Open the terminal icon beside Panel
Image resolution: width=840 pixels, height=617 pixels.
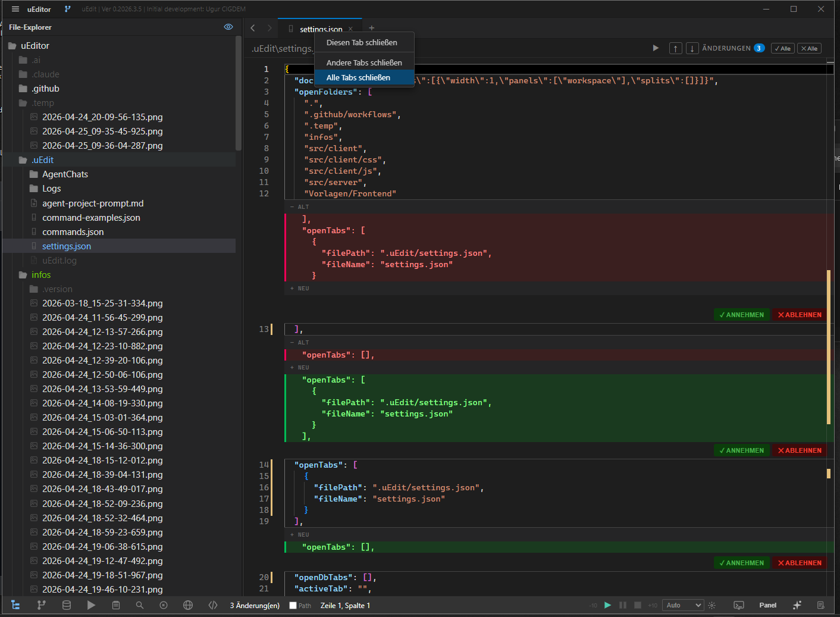tap(739, 605)
